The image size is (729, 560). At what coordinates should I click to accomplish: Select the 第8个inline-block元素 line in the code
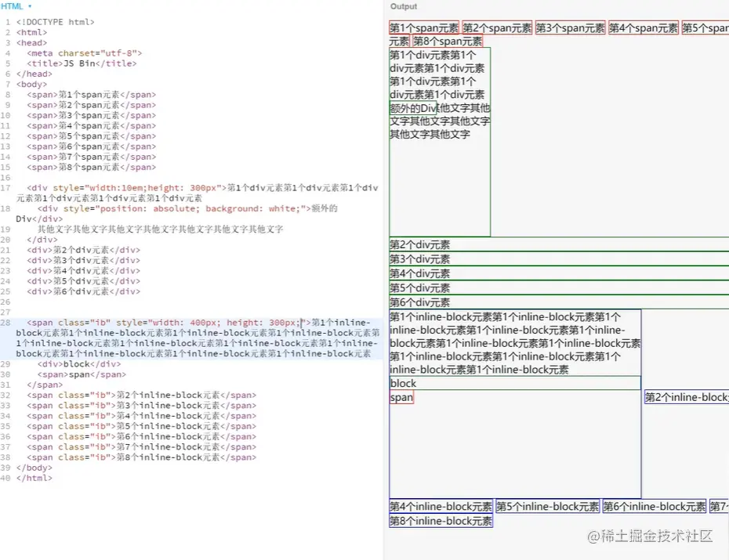point(142,457)
